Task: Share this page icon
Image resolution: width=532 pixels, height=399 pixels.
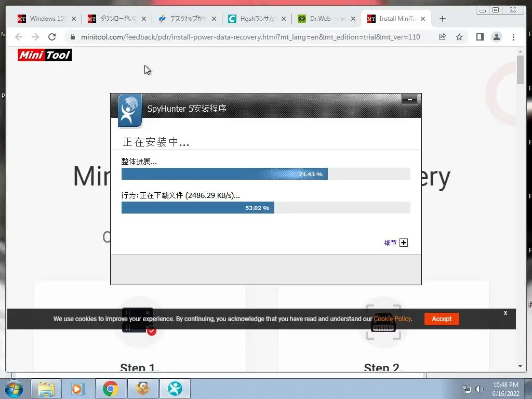Action: tap(443, 37)
